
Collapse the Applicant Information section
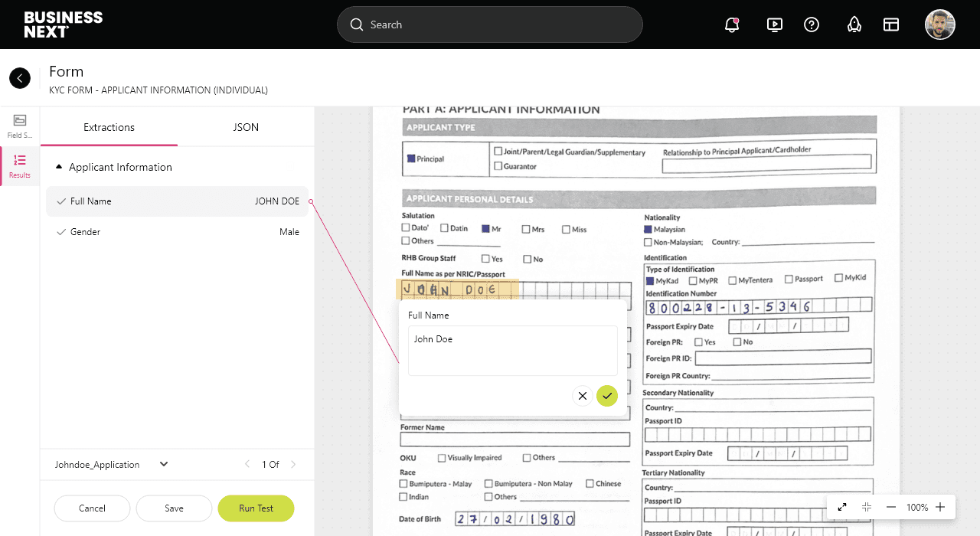coord(59,167)
